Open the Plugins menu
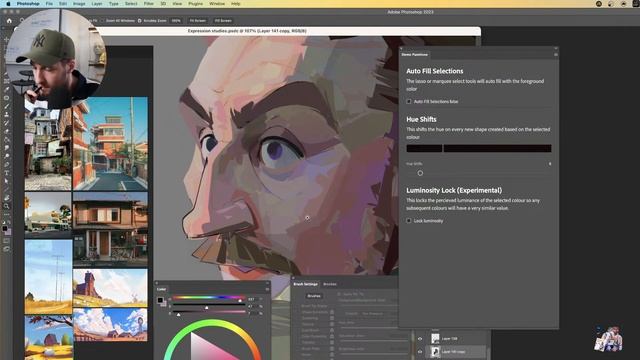640x360 pixels. (195, 4)
